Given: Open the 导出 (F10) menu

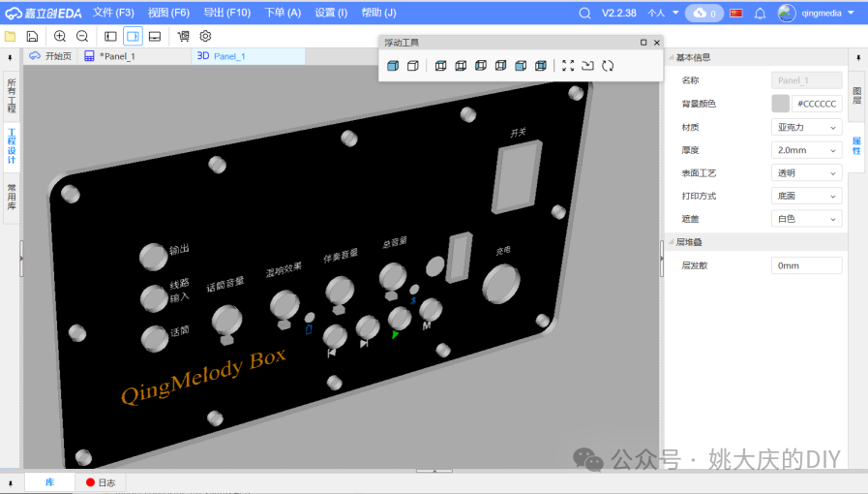Looking at the screenshot, I should tap(227, 13).
